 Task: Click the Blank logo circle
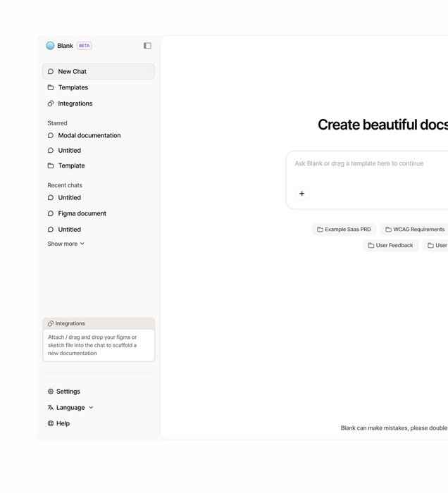[50, 46]
